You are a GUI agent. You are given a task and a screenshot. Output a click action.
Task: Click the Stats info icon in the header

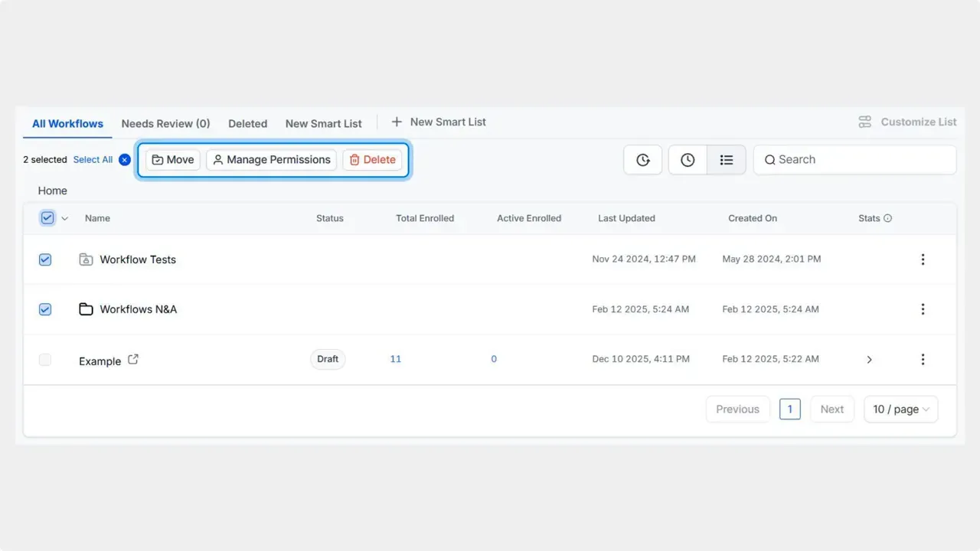pyautogui.click(x=890, y=217)
